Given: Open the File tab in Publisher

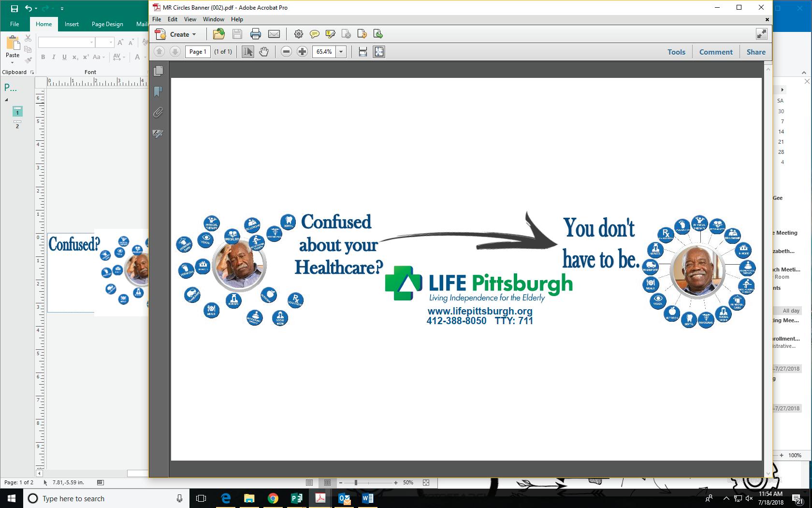Looking at the screenshot, I should click(14, 24).
